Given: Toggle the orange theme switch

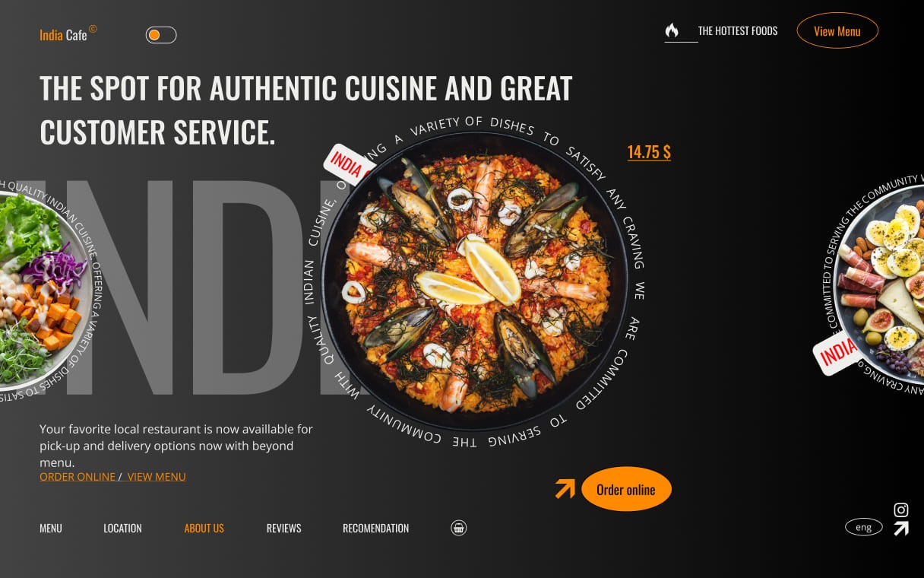Looking at the screenshot, I should (161, 35).
